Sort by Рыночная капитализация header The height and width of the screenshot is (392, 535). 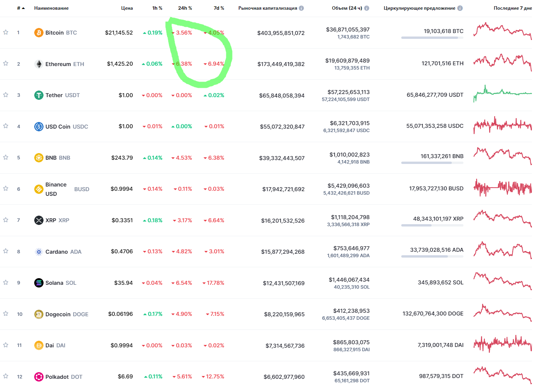pyautogui.click(x=268, y=8)
